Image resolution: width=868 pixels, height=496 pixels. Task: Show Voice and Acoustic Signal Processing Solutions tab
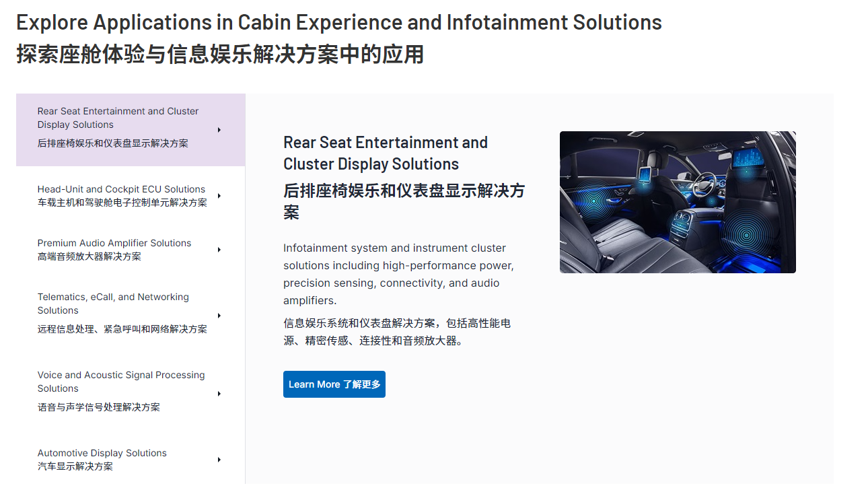coord(131,394)
